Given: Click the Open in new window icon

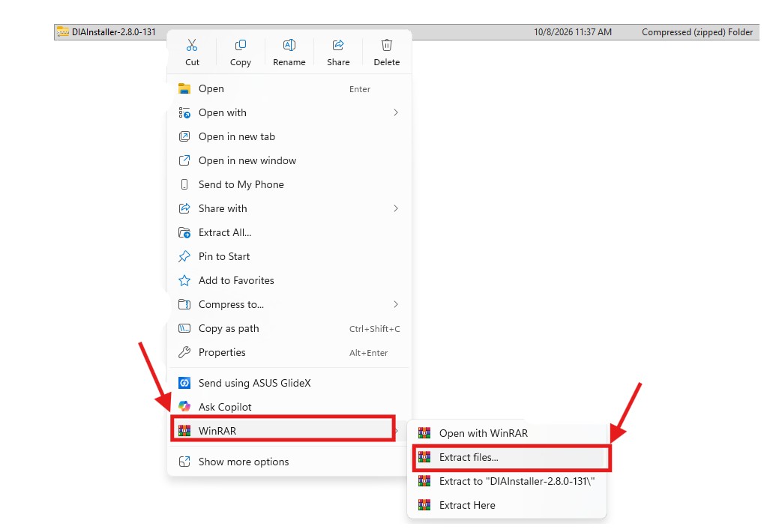Looking at the screenshot, I should (184, 160).
